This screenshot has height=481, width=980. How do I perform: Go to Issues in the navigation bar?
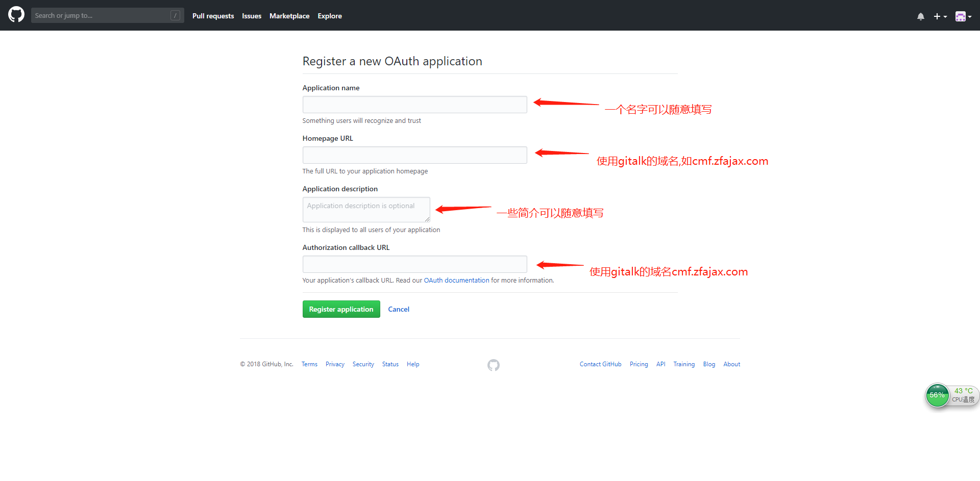251,16
